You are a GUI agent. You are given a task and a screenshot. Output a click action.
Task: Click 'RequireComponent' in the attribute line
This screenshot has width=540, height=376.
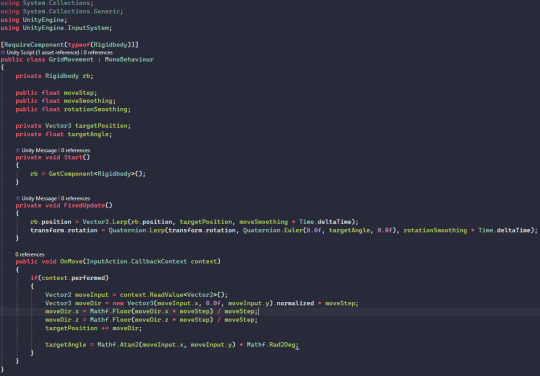coord(34,44)
